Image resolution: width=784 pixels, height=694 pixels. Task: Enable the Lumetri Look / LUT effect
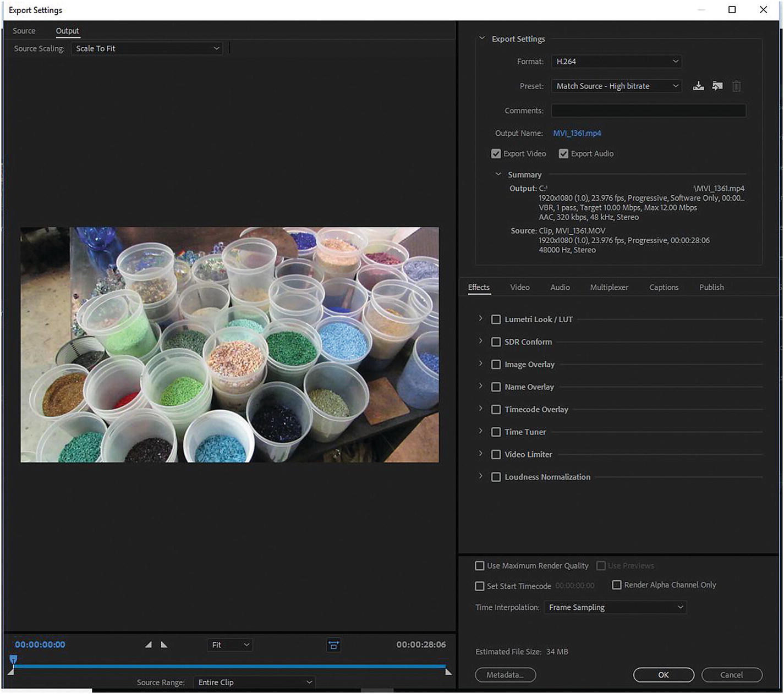tap(496, 320)
